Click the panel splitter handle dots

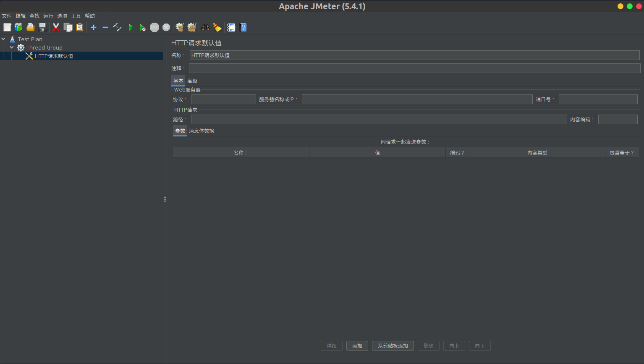(x=165, y=199)
